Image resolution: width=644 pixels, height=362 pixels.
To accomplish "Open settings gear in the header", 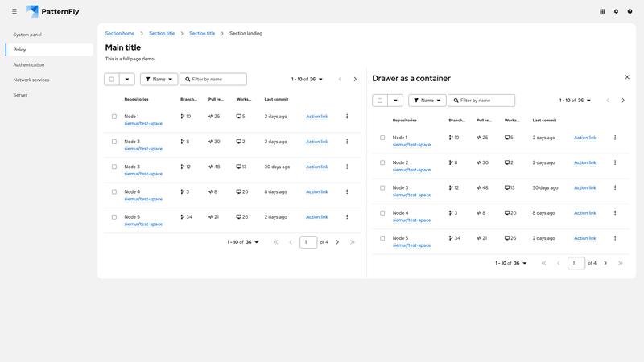I will coord(616,11).
